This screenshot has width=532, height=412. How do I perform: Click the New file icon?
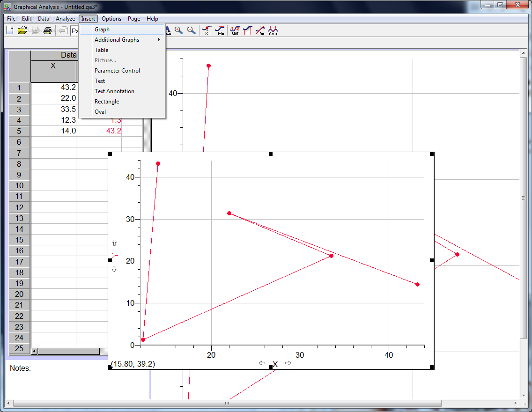tap(10, 30)
